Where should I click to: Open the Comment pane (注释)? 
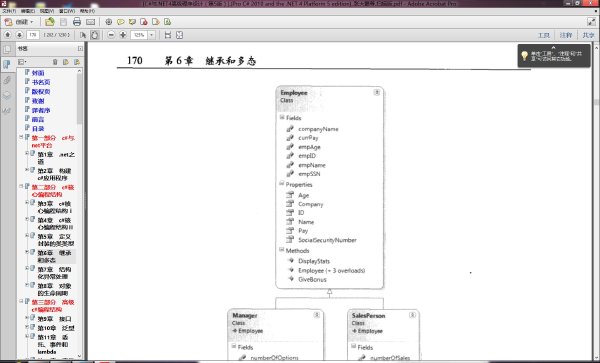click(x=566, y=35)
